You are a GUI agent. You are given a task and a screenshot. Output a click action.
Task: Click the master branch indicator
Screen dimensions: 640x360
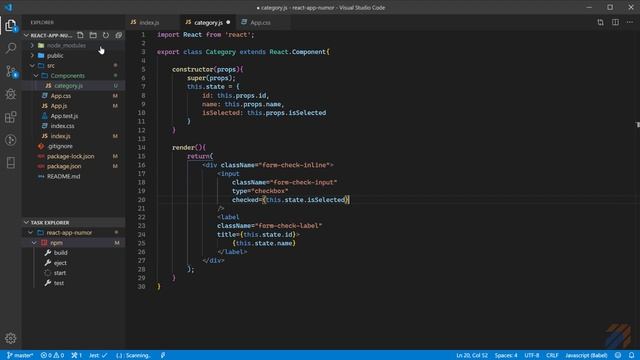[x=20, y=356]
